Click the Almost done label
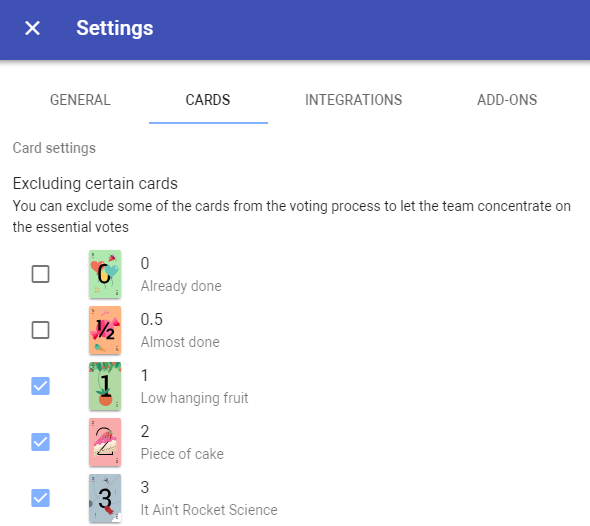Screen dimensions: 590x526 coord(180,342)
